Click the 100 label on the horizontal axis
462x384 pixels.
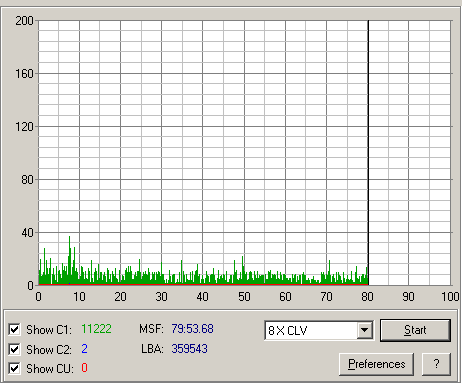coord(450,297)
